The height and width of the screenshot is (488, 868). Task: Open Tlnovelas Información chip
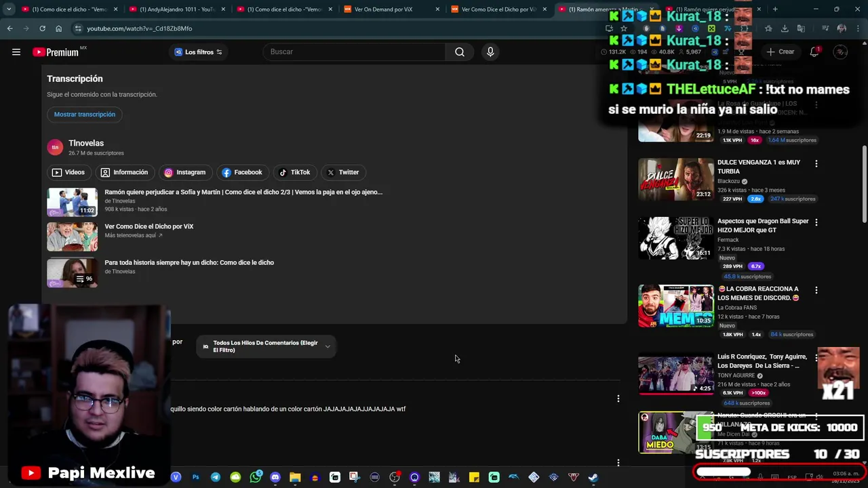[x=124, y=172]
